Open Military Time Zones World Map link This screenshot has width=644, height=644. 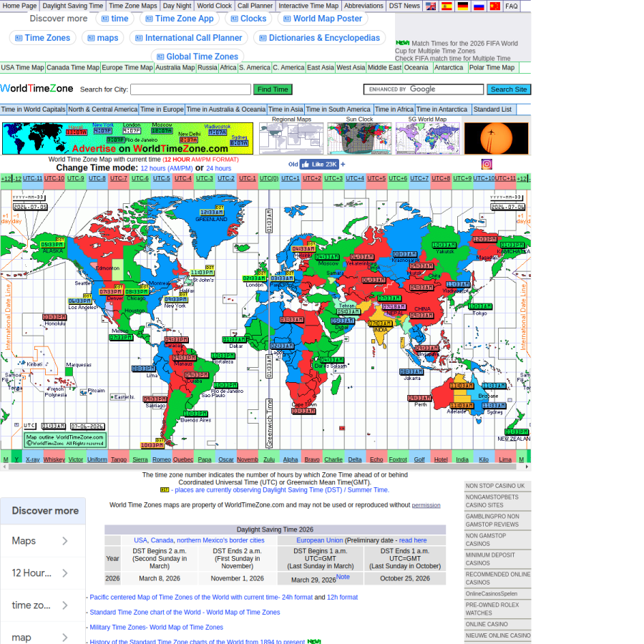pos(157,627)
